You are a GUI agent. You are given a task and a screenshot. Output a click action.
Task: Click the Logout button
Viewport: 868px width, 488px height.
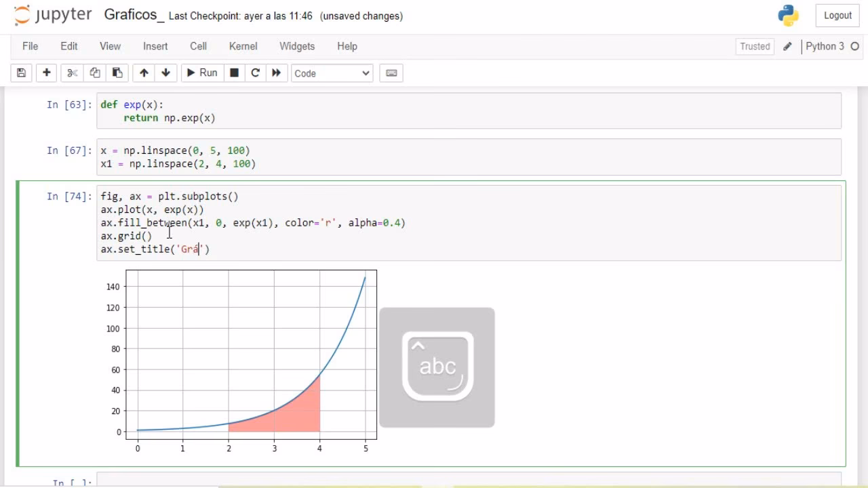(837, 15)
